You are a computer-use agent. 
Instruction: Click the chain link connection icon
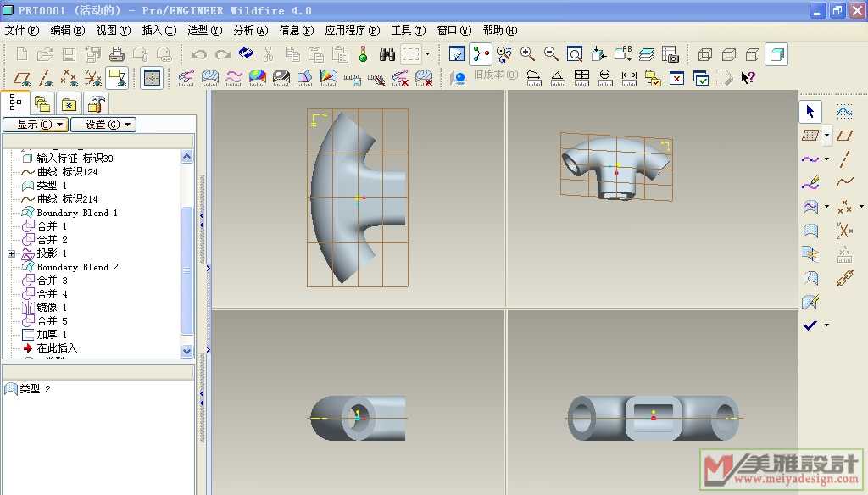click(845, 278)
